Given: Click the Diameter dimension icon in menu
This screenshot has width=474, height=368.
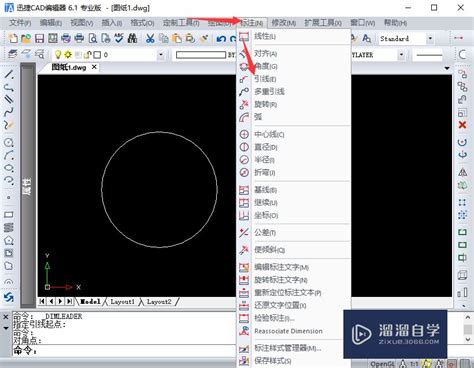Looking at the screenshot, I should pyautogui.click(x=244, y=147).
